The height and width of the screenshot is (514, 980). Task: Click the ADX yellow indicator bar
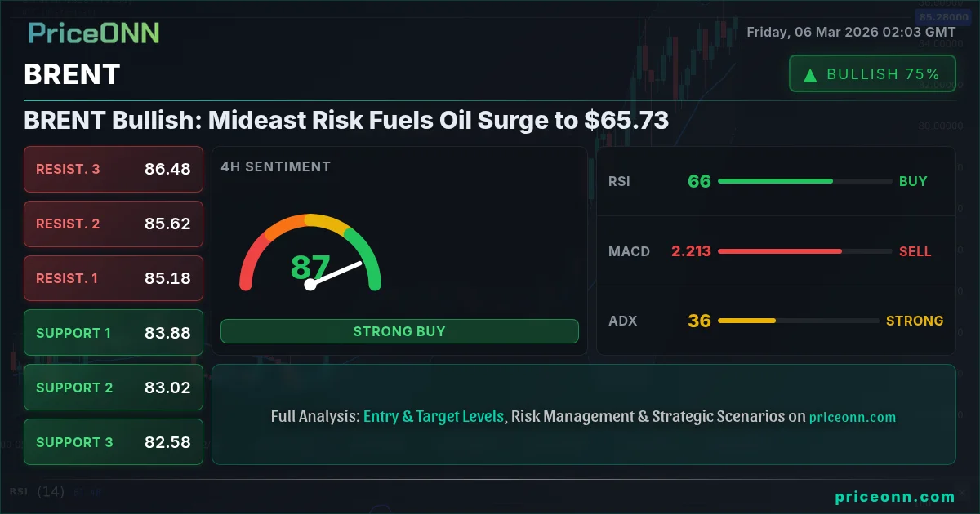click(x=746, y=321)
